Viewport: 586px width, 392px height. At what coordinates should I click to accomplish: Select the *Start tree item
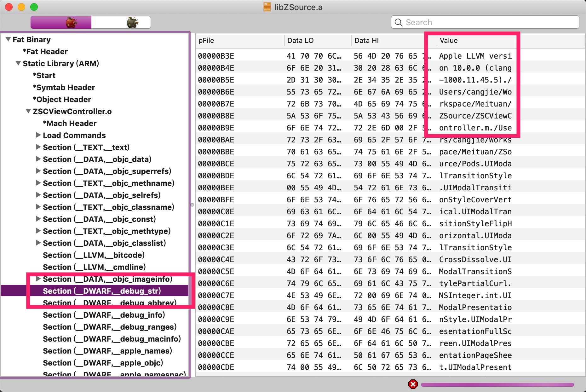pos(44,75)
